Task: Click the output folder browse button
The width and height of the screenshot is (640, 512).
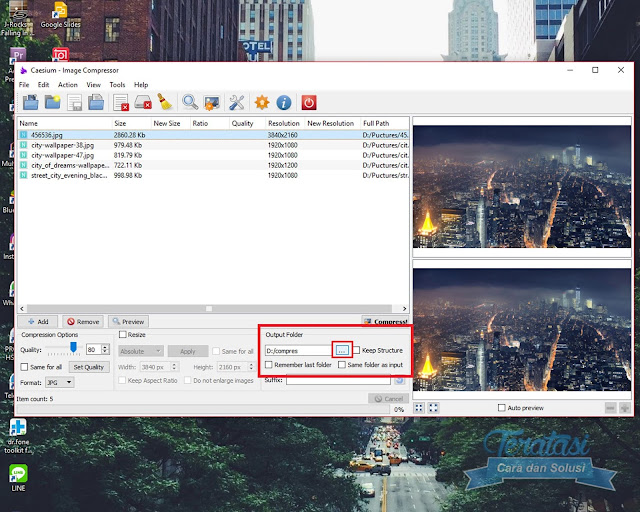Action: point(342,350)
